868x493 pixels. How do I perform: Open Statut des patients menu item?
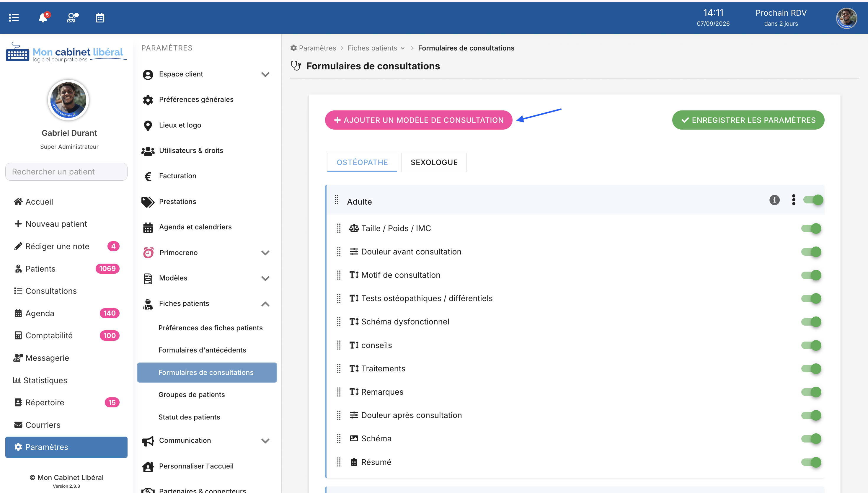pyautogui.click(x=189, y=417)
